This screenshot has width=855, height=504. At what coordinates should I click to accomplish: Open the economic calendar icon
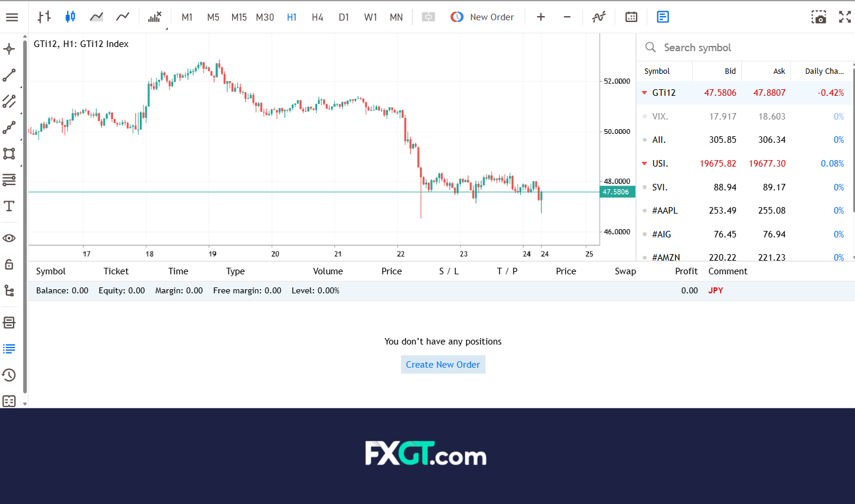pyautogui.click(x=631, y=17)
